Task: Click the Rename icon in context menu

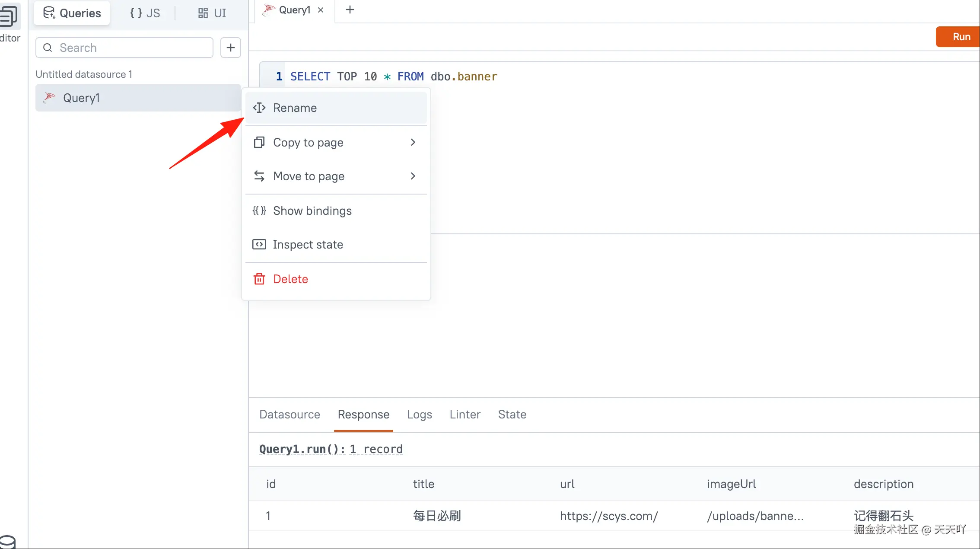Action: tap(259, 108)
